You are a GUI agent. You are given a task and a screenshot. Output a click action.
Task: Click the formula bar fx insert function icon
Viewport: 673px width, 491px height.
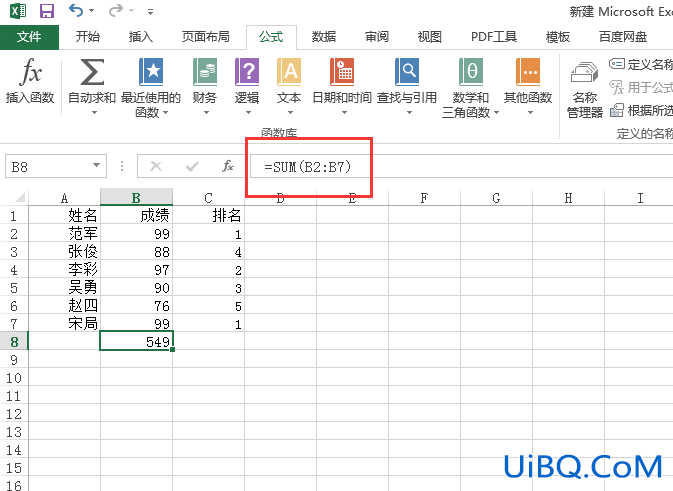click(227, 166)
